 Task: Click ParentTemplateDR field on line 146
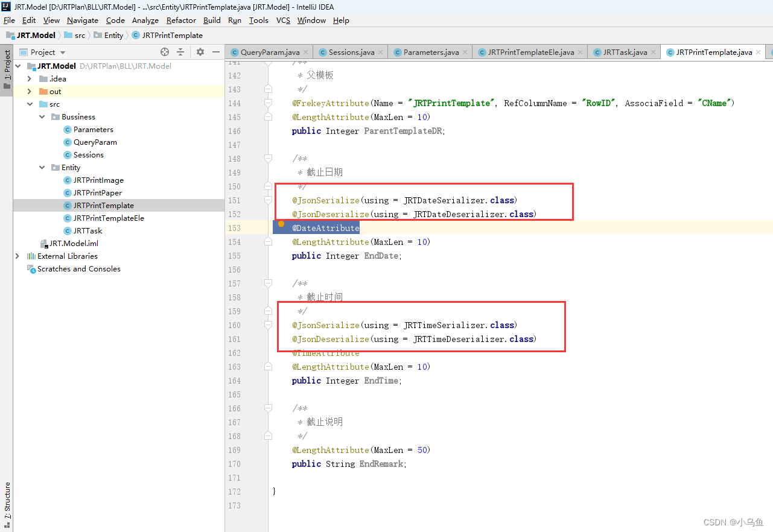click(404, 131)
